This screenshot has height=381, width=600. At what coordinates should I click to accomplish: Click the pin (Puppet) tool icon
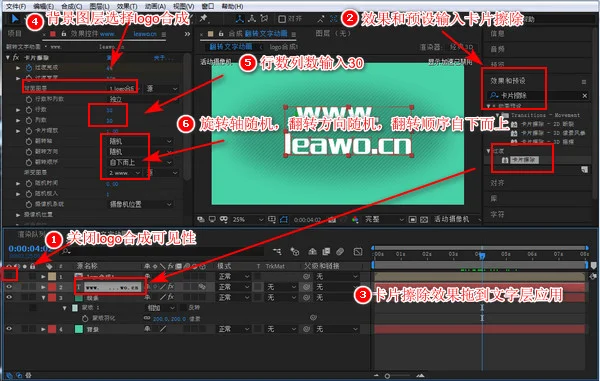pyautogui.click(x=203, y=18)
